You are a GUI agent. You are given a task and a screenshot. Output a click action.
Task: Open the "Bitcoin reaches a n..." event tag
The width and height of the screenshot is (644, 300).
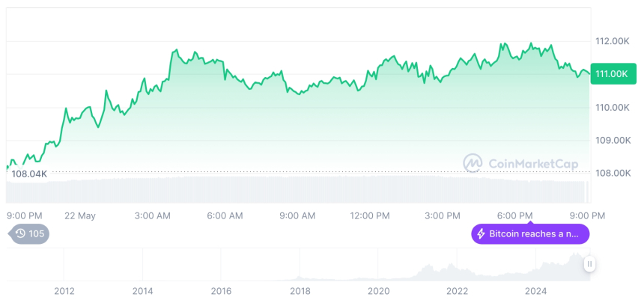530,234
